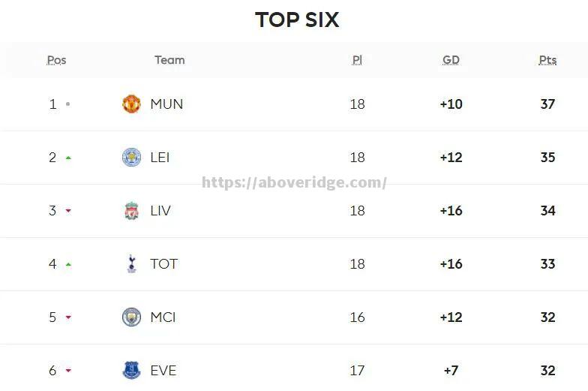Click the Everton crest icon
The image size is (588, 391).
click(x=132, y=371)
